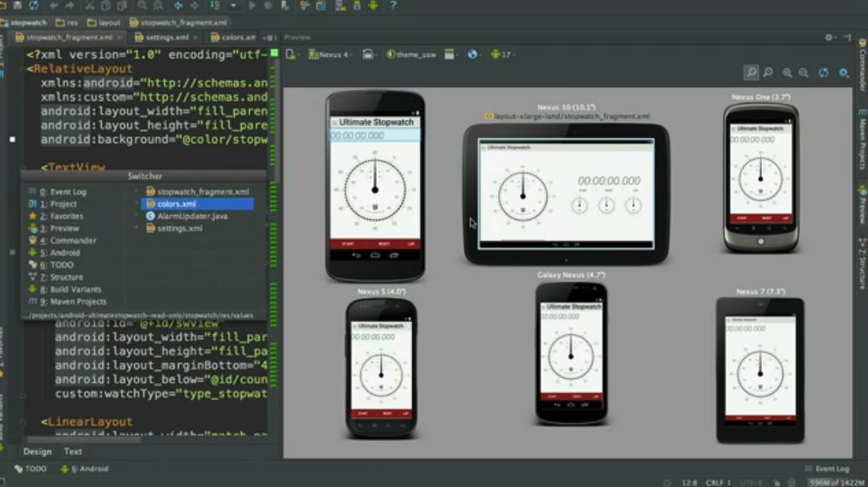The height and width of the screenshot is (487, 868).
Task: Click the zoom out preview icon
Action: (804, 73)
